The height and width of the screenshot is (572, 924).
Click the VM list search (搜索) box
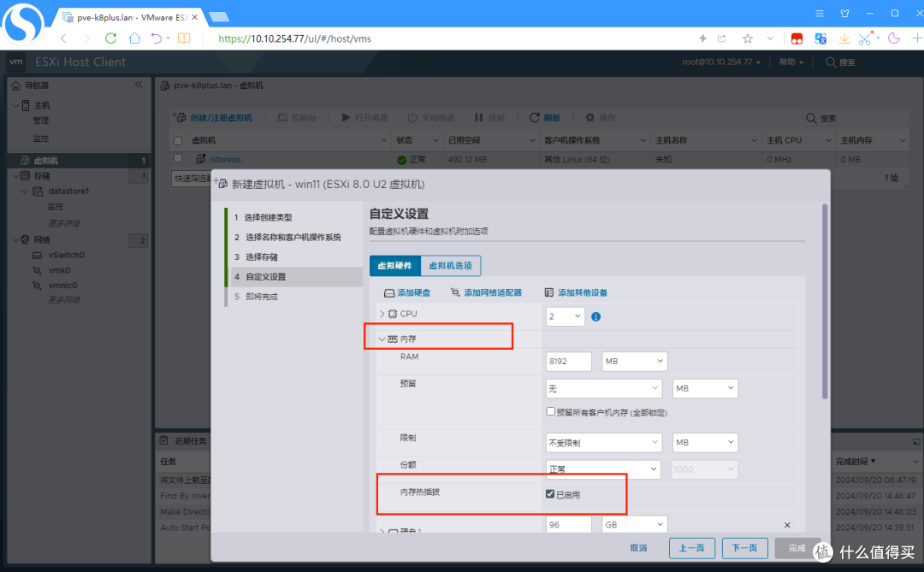[x=856, y=118]
